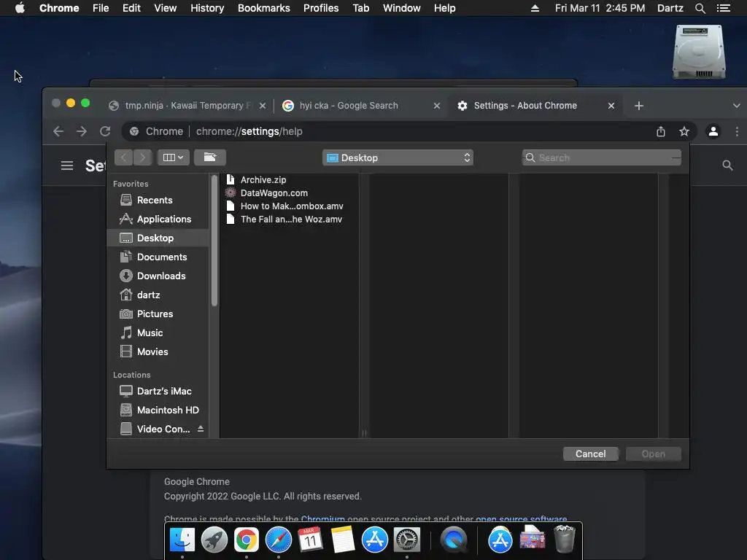Open the Desktop location popup menu
747x560 pixels.
(x=398, y=157)
